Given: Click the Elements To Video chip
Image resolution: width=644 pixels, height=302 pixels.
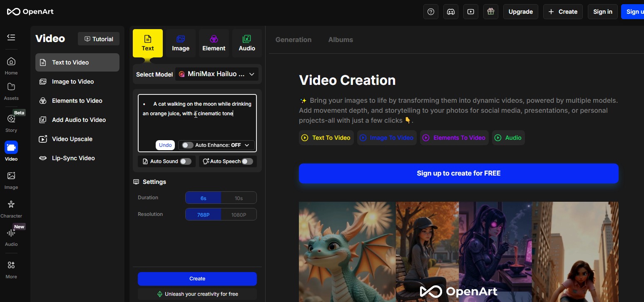Looking at the screenshot, I should [x=454, y=138].
